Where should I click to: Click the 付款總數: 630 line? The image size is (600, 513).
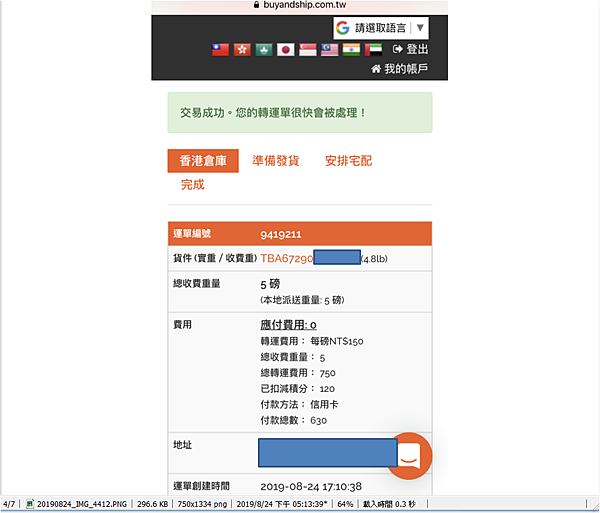point(293,420)
